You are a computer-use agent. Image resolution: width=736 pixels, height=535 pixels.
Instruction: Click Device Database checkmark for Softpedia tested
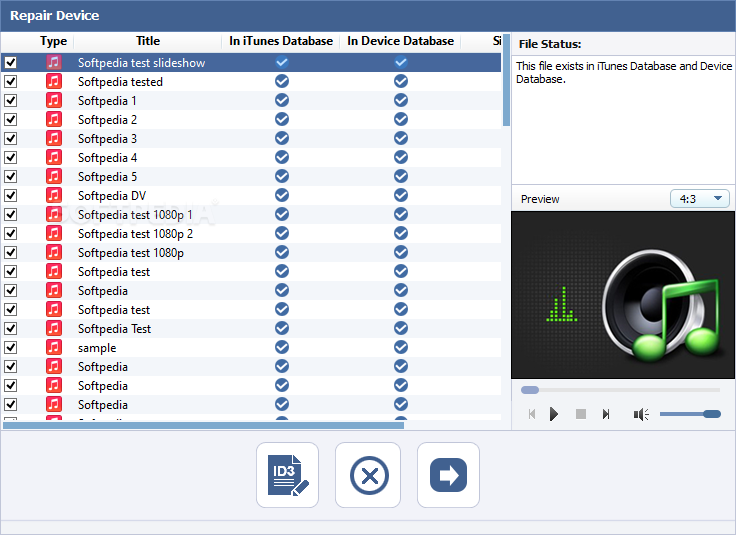click(x=401, y=81)
